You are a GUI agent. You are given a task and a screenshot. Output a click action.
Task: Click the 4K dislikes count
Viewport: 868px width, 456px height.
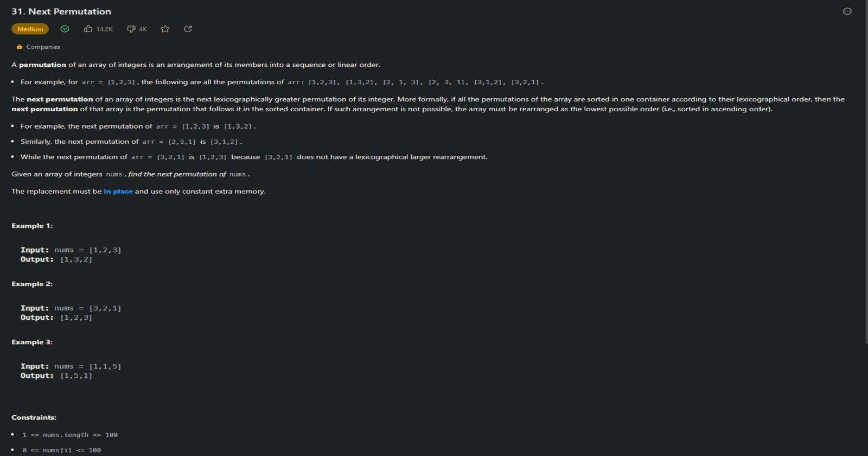pyautogui.click(x=143, y=29)
